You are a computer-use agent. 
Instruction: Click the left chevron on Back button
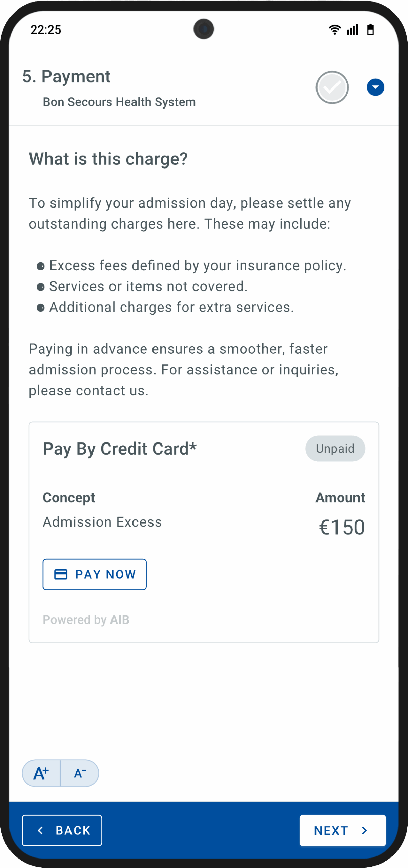point(40,830)
